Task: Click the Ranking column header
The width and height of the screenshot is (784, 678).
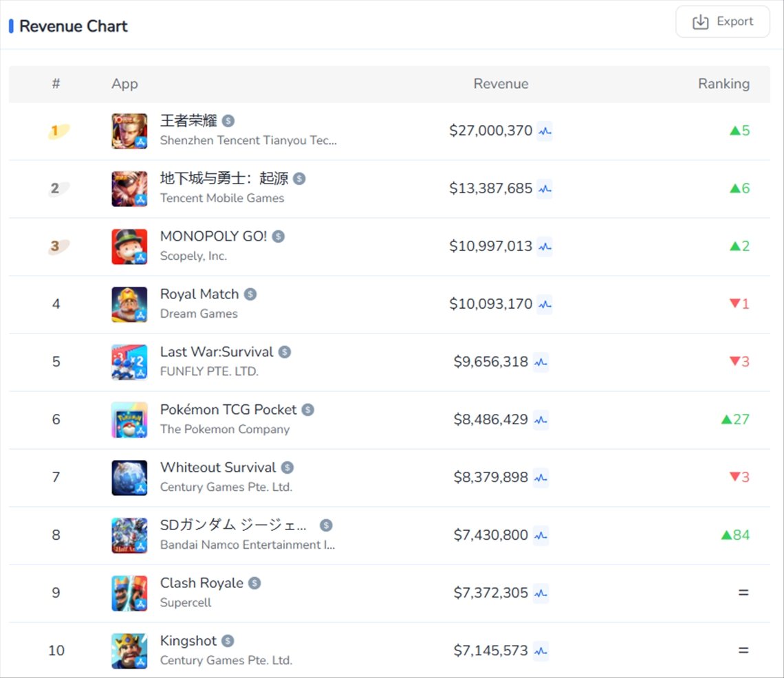Action: 723,84
